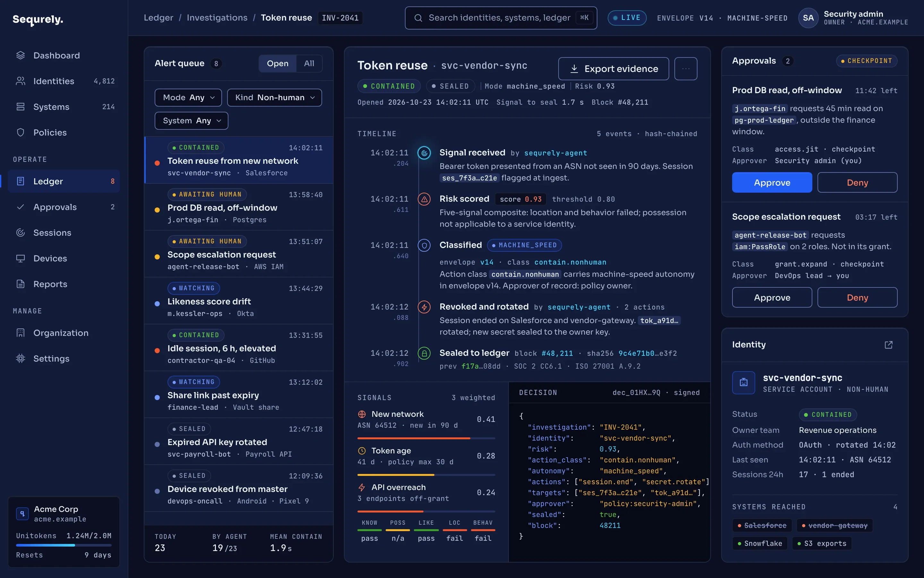
Task: Click the Acme Corp workspace logo icon
Action: [22, 513]
